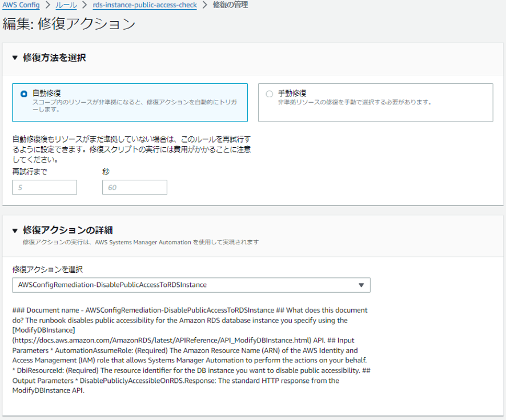
Task: Click the 修復アクションを選択 label
Action: tap(47, 269)
